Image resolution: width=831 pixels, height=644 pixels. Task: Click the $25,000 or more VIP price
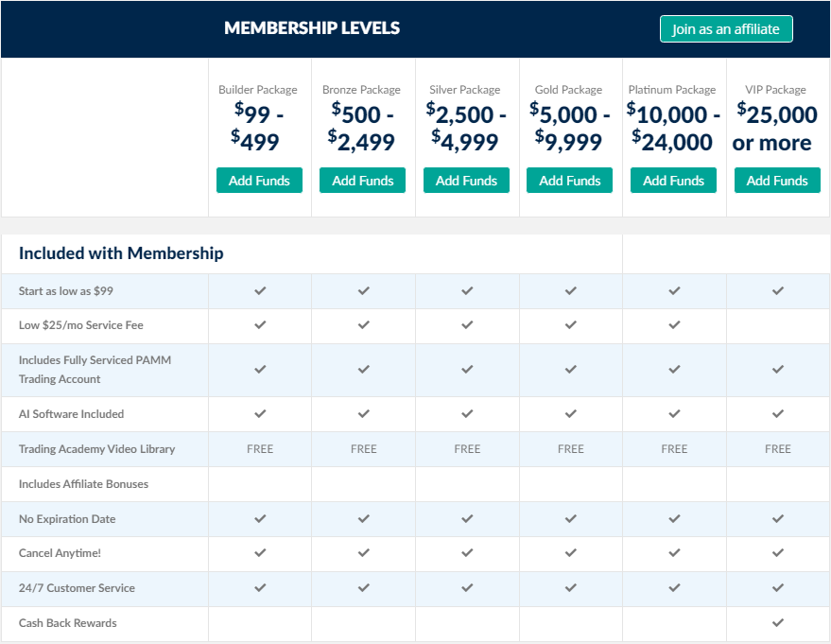(775, 129)
